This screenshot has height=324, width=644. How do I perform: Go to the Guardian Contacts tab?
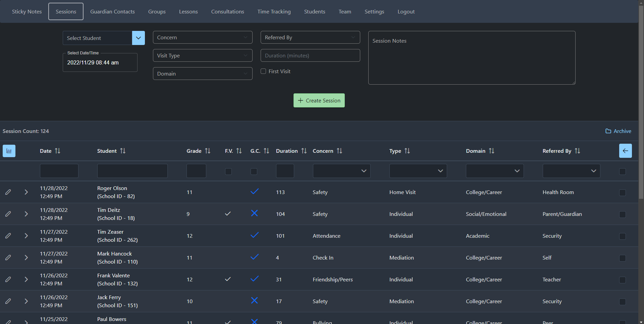pyautogui.click(x=112, y=11)
